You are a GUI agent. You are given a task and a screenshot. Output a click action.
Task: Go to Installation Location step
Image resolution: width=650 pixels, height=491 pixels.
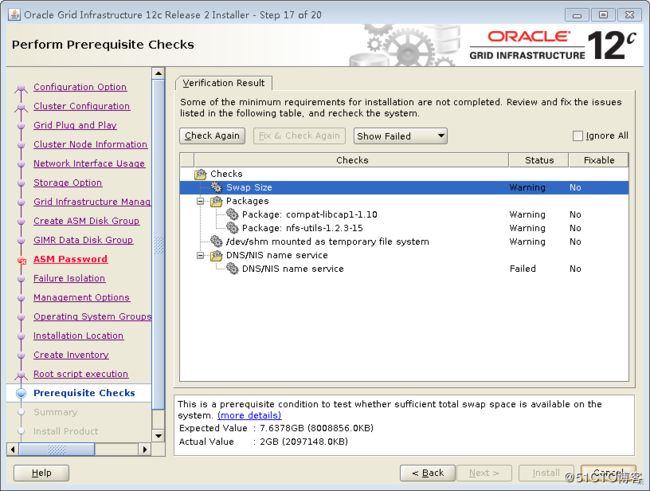(78, 335)
